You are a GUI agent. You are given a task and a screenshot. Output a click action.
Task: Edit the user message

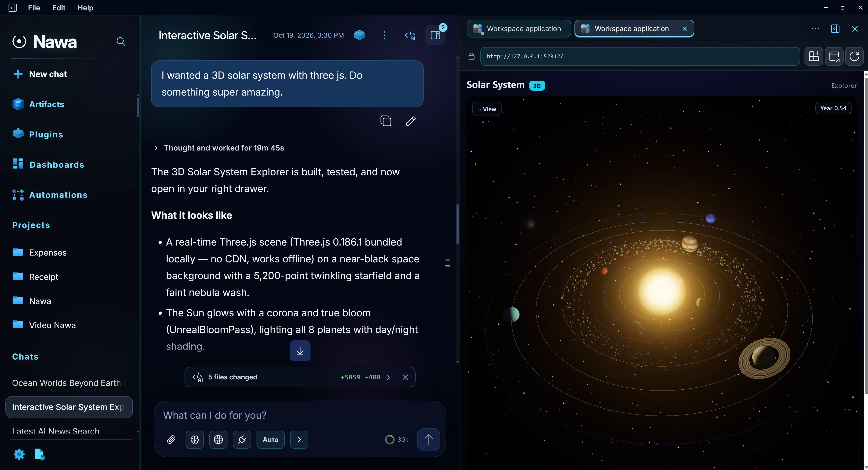(x=411, y=121)
